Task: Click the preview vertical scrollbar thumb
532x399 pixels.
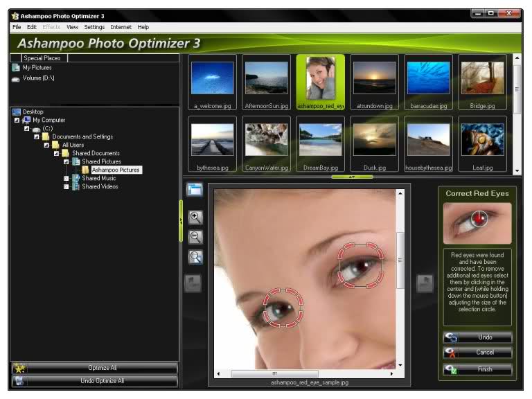Action: (x=400, y=260)
